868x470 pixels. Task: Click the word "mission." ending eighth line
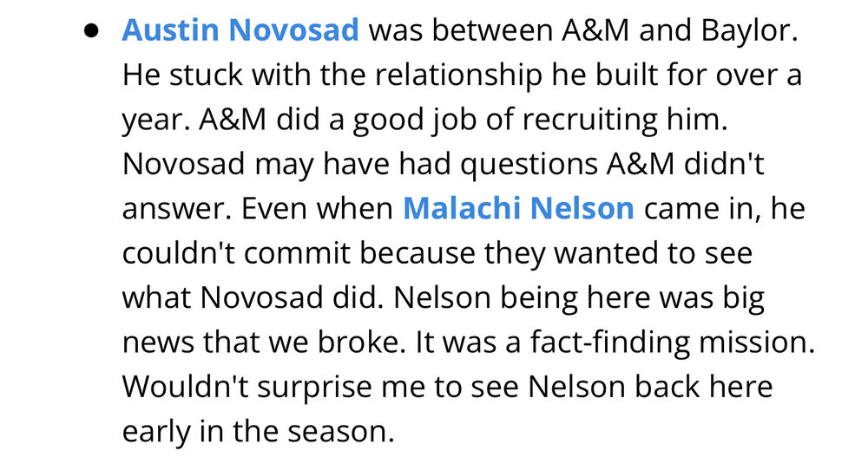pos(757,343)
